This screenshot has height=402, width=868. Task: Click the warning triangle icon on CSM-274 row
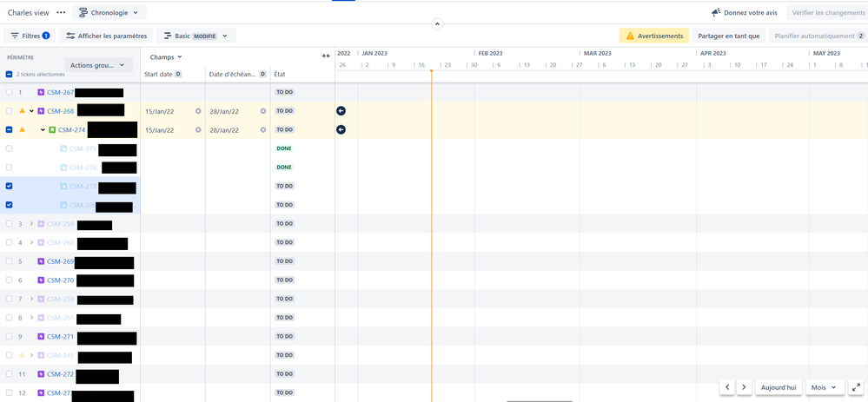22,130
